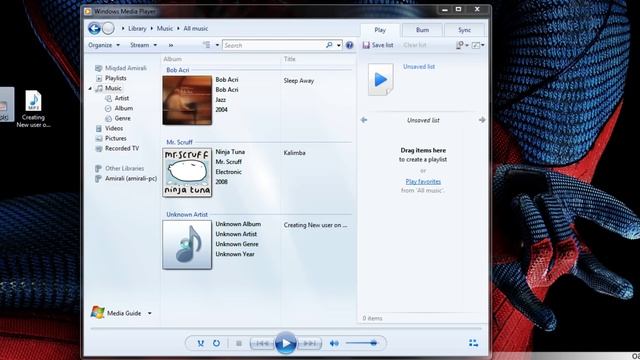This screenshot has height=360, width=640.
Task: Click the Bob Acri album cover thumbnail
Action: click(x=187, y=100)
